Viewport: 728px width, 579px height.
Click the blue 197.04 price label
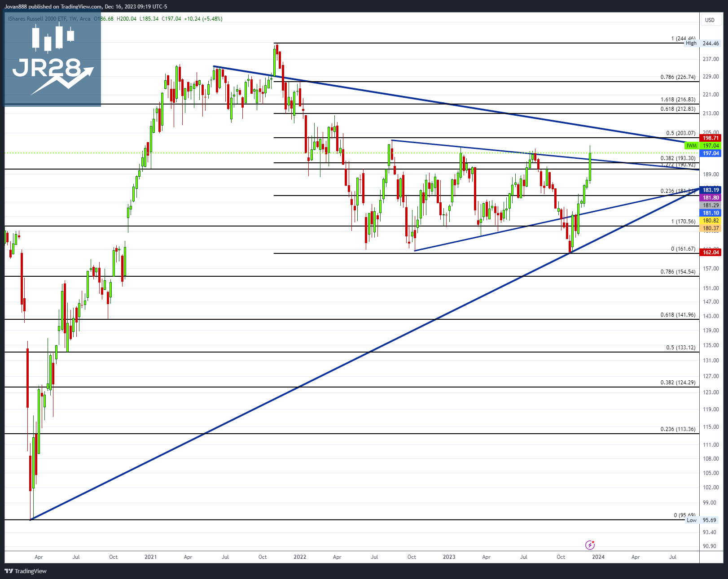[710, 153]
